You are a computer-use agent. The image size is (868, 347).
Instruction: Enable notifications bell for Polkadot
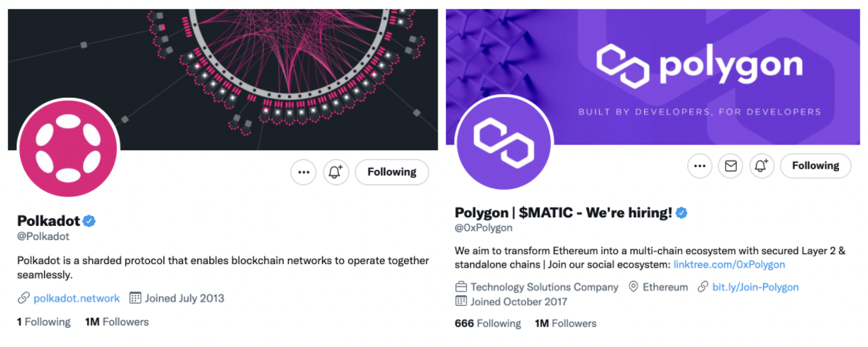pyautogui.click(x=336, y=172)
